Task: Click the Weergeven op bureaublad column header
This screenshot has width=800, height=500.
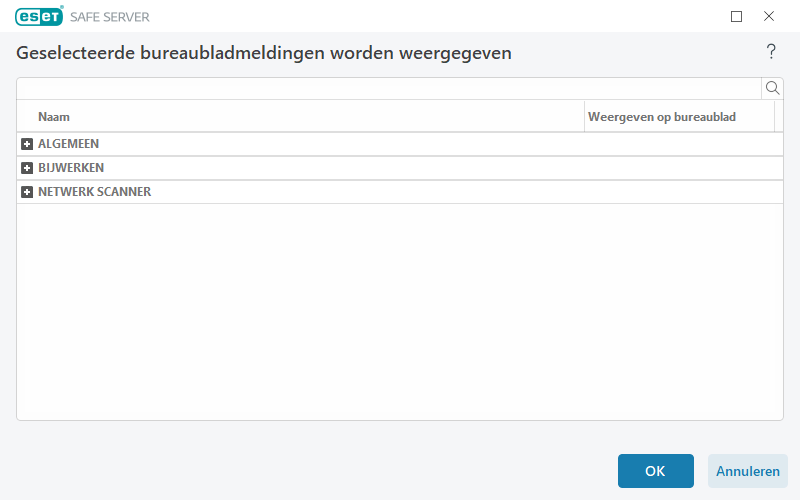Action: [679, 117]
